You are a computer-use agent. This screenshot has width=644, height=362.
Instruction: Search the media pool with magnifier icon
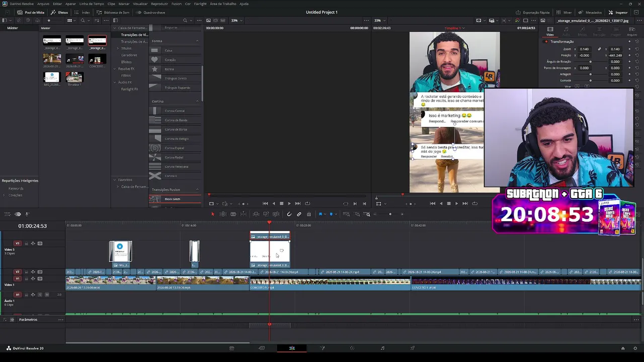tap(83, 21)
